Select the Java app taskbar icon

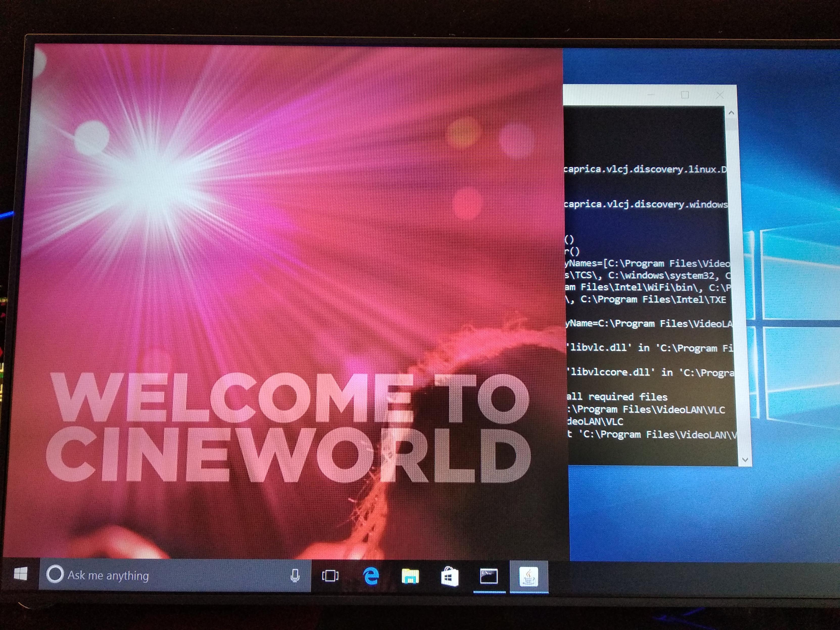click(x=529, y=577)
